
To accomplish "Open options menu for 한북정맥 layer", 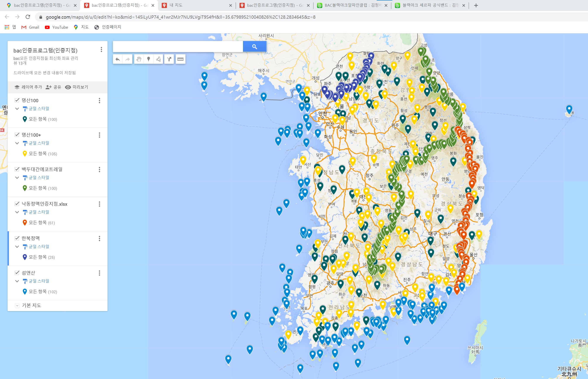I will [99, 238].
